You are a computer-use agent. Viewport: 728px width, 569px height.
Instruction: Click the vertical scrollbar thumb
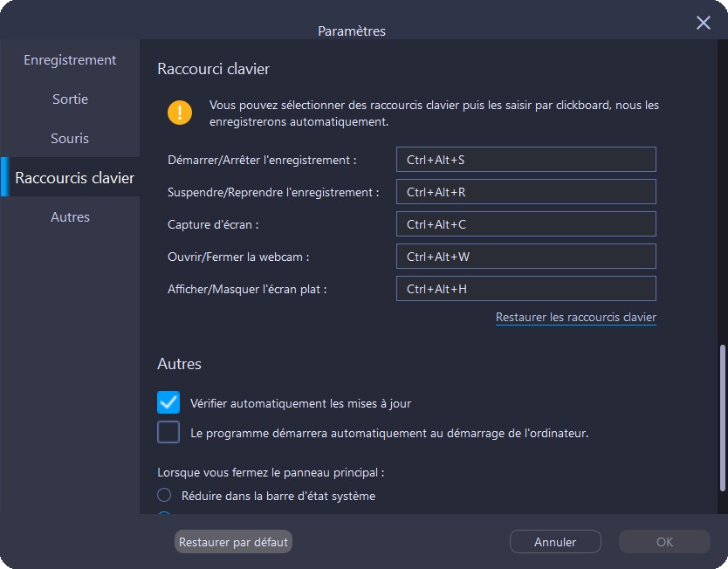(x=722, y=417)
